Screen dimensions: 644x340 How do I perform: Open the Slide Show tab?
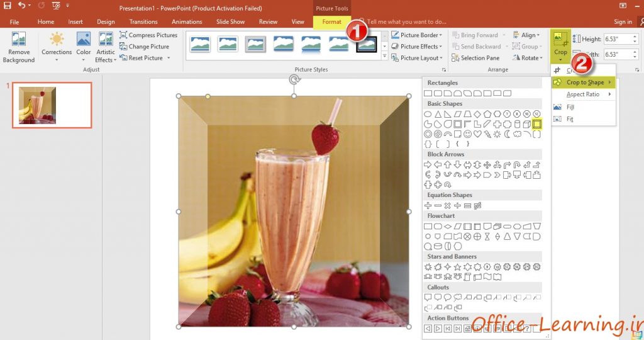click(230, 22)
